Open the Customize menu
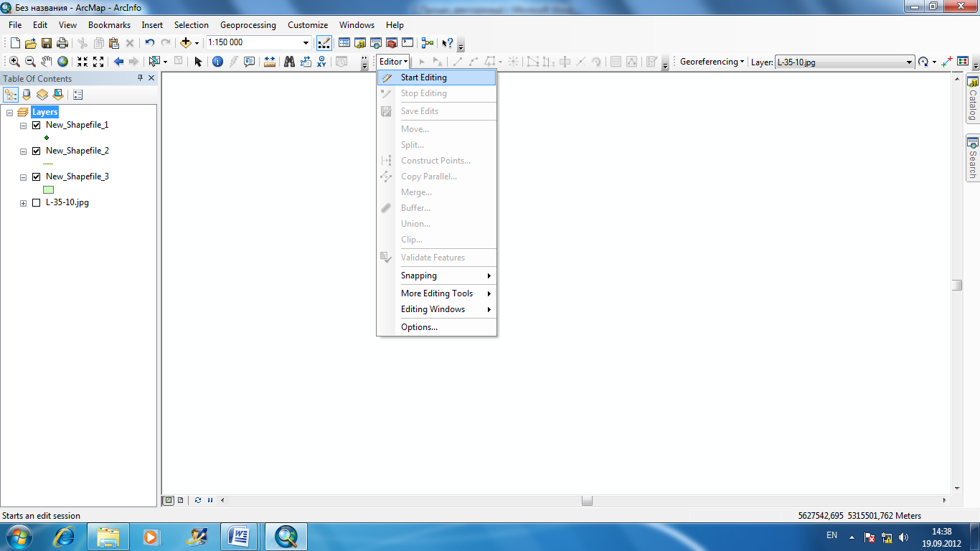This screenshot has width=980, height=551. [x=308, y=25]
